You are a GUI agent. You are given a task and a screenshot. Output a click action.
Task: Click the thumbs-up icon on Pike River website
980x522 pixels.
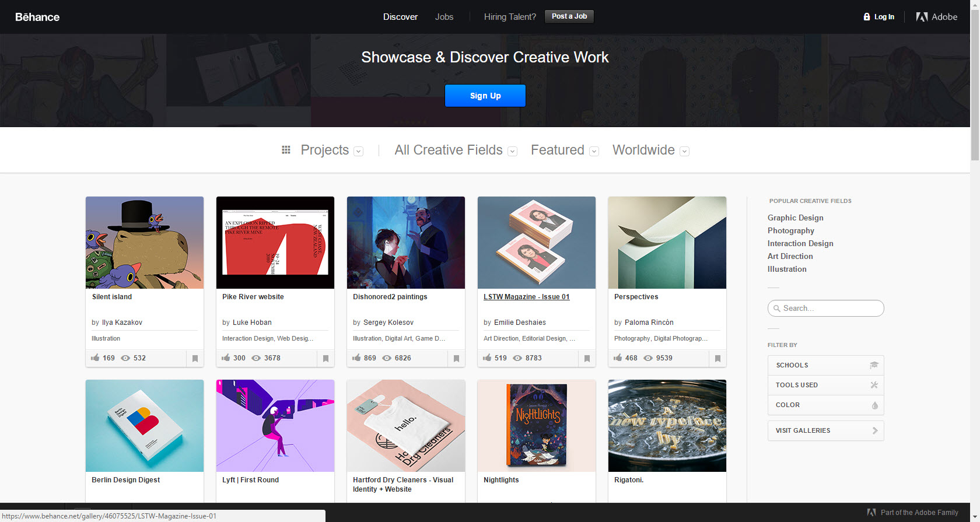tap(226, 358)
